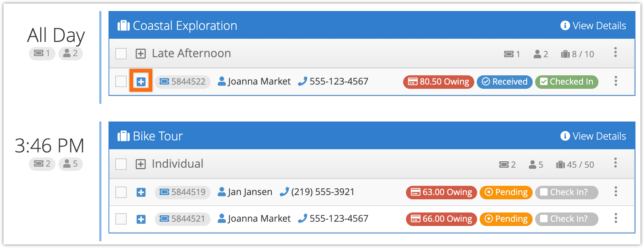Tick the Late Afternoon checkbox

pos(121,54)
